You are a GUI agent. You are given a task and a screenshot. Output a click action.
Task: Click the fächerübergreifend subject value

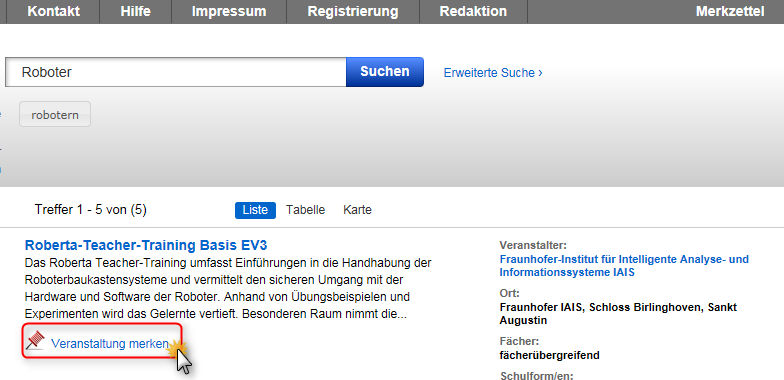point(550,356)
